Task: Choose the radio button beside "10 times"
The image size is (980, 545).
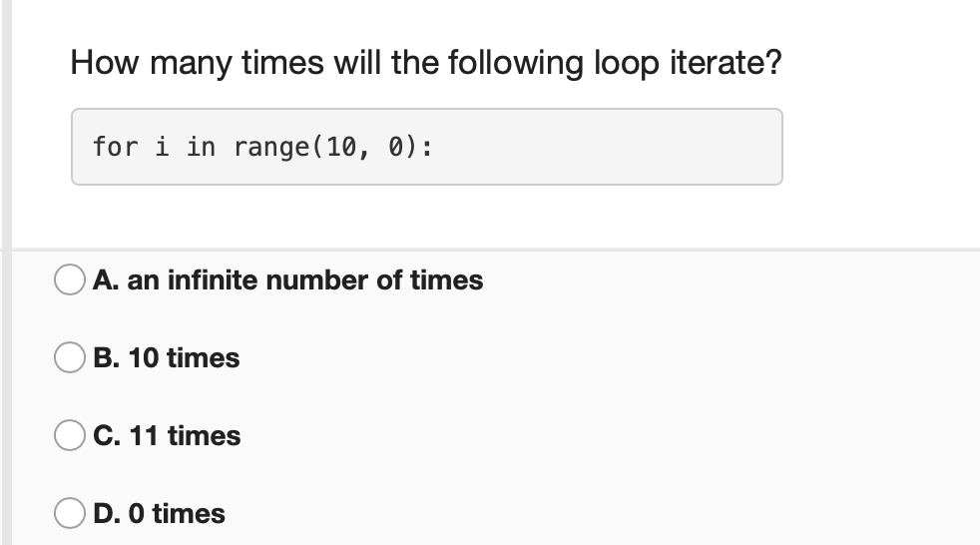Action: click(x=70, y=357)
